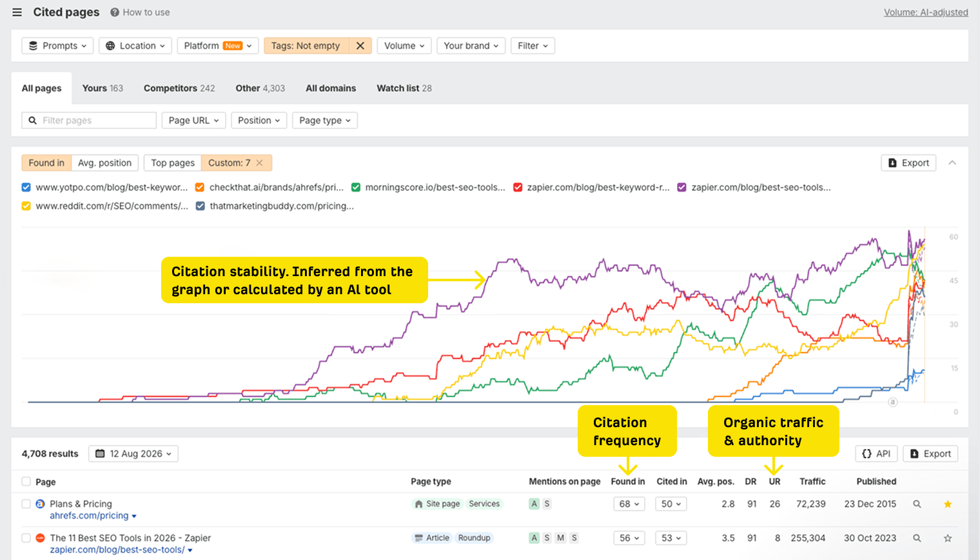
Task: Switch to the All domains tab
Action: click(331, 88)
